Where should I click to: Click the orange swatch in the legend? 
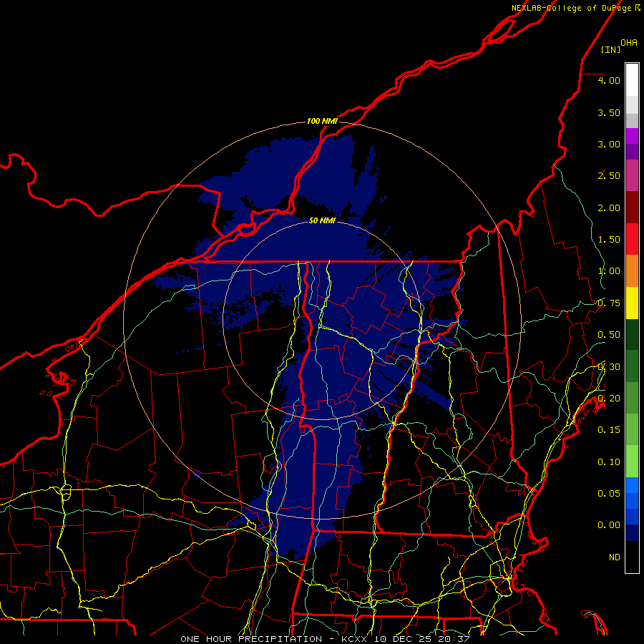(x=632, y=271)
